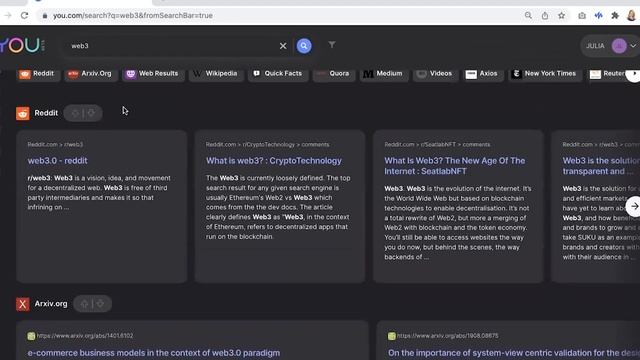Select the Wikipedia source chip

[x=216, y=74]
